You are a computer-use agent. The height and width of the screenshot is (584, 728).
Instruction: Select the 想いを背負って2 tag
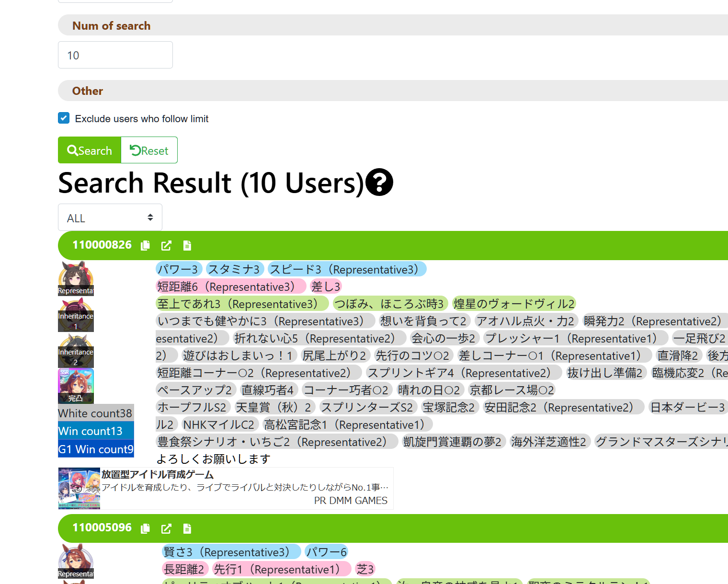coord(424,321)
